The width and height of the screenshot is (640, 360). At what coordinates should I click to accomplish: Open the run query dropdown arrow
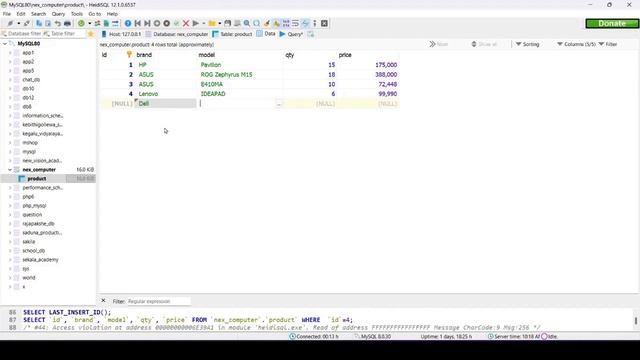[203, 23]
